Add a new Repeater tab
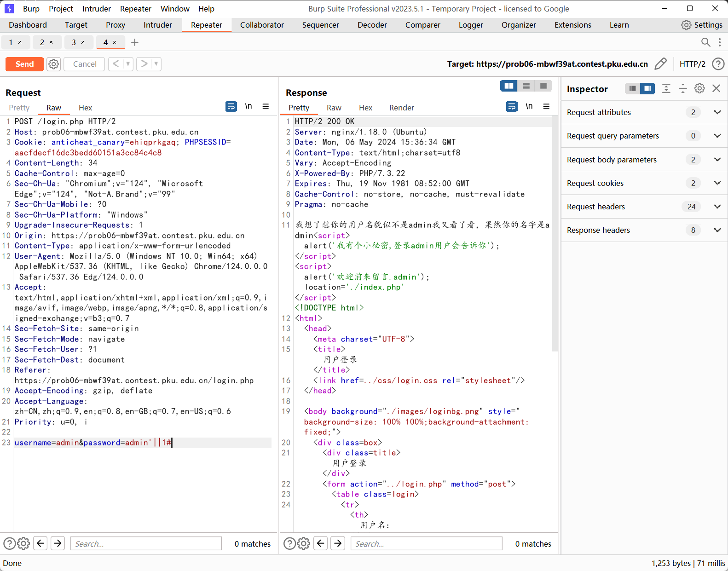Screen dimensions: 728x571 135,42
